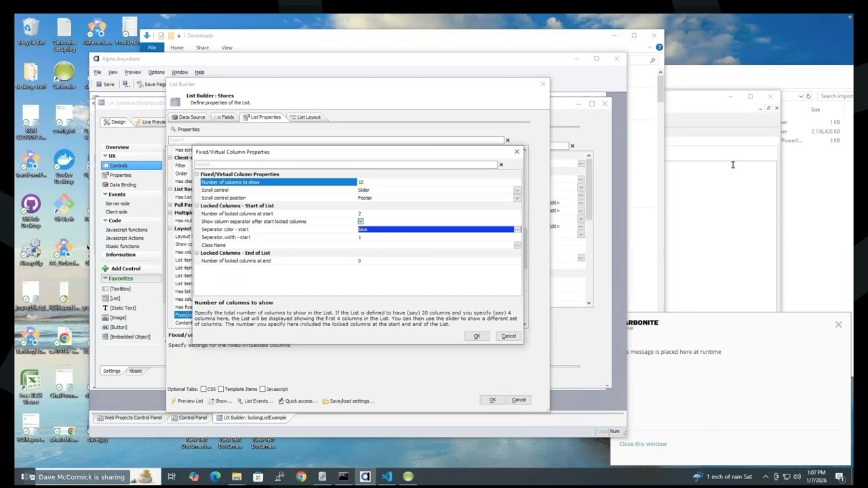Open List Events...

point(254,401)
